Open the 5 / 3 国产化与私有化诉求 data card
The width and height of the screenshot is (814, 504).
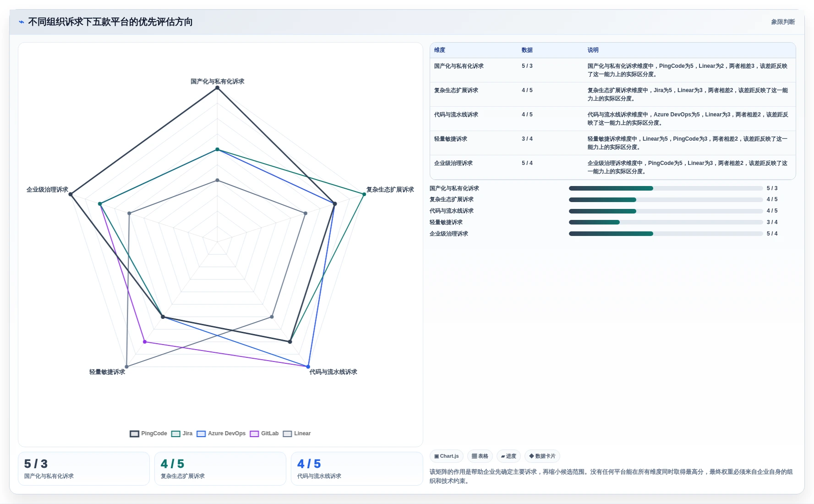pyautogui.click(x=84, y=469)
